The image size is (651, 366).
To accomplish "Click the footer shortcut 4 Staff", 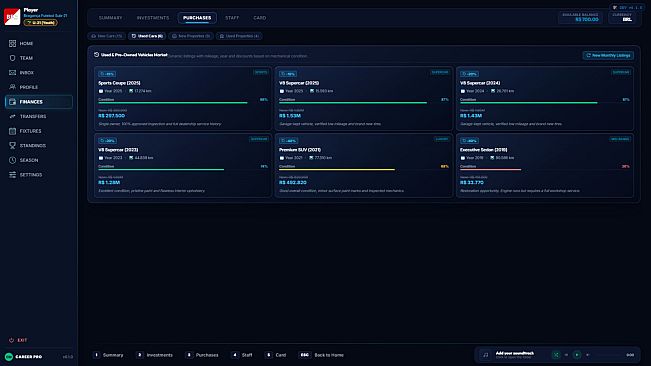I will [x=242, y=355].
